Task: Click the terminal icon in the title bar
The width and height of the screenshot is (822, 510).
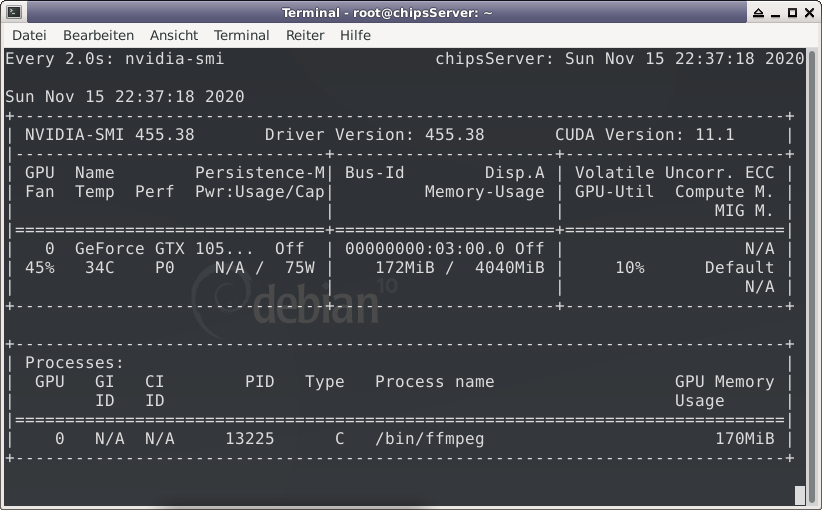Action: coord(14,12)
